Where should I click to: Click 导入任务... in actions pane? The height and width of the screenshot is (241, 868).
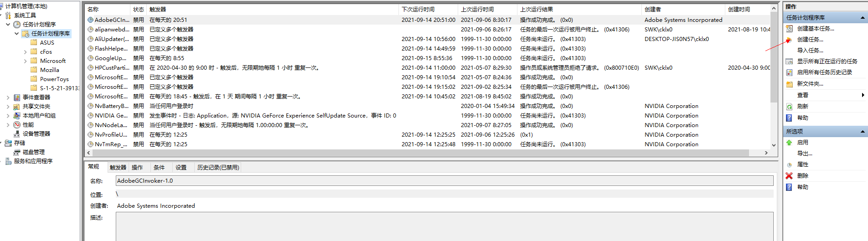click(x=810, y=51)
